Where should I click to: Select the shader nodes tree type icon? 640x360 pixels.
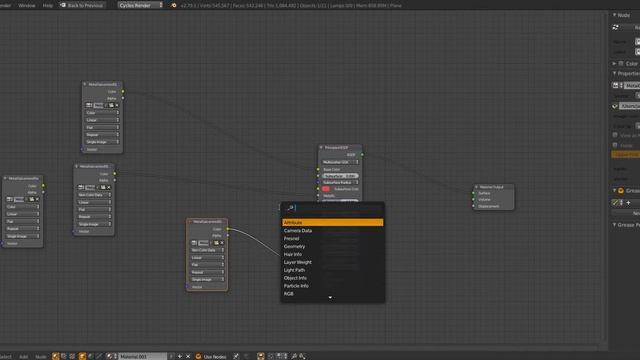pyautogui.click(x=56, y=356)
